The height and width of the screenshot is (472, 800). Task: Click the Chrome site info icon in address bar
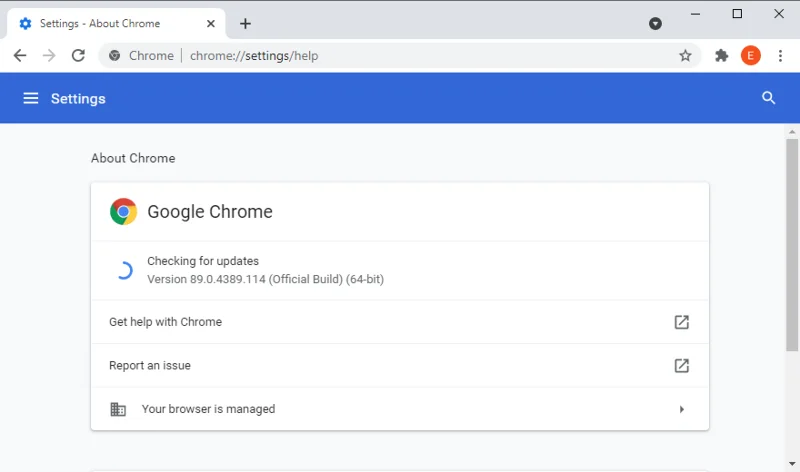[115, 56]
